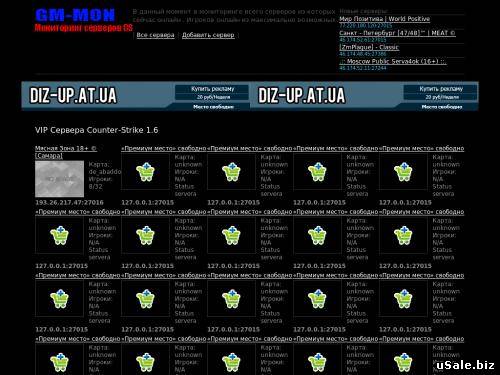Viewport: 500px width, 375px height.
Task: Open first-row "Премиум место свободно" link, fifth column
Action: pos(422,148)
